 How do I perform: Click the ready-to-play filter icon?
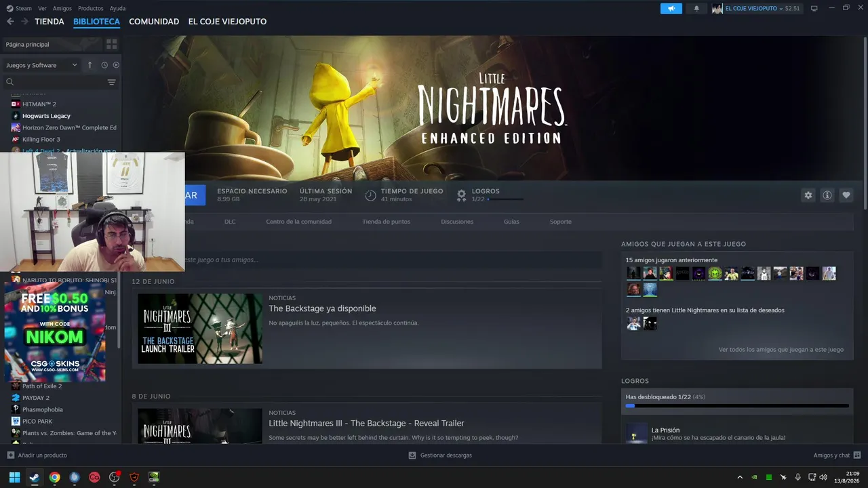coord(116,65)
